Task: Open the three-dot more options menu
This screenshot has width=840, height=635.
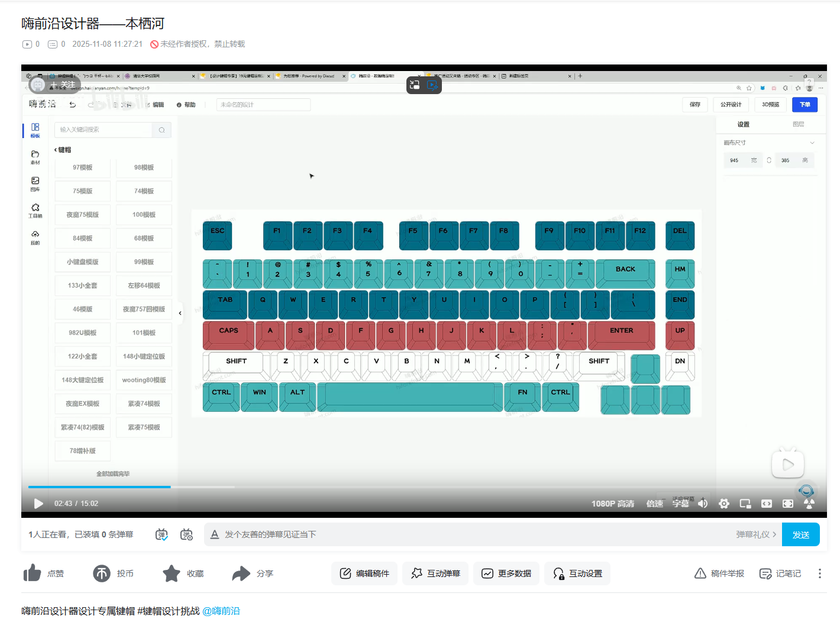Action: [x=819, y=573]
